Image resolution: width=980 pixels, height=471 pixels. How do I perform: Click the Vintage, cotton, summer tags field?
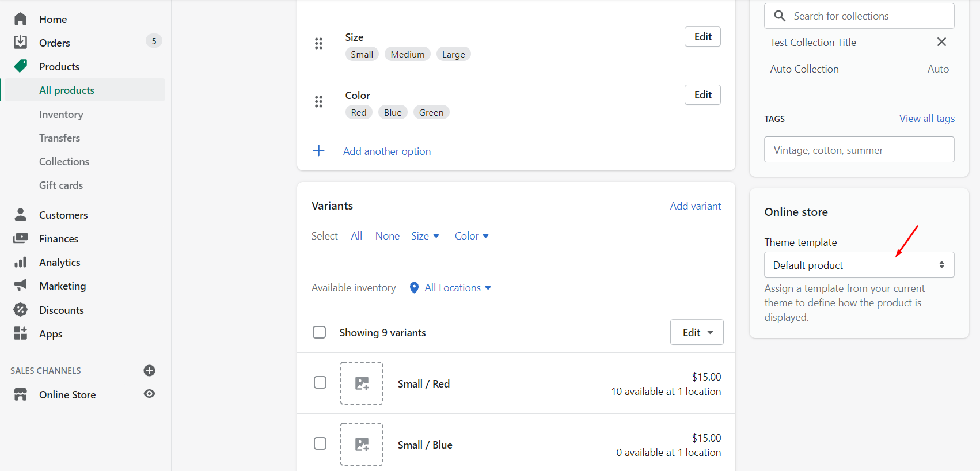[859, 149]
